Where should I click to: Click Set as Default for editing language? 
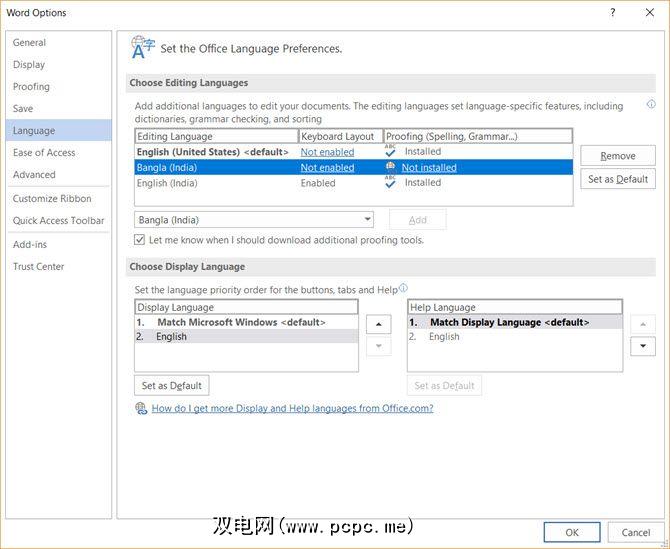coord(617,179)
